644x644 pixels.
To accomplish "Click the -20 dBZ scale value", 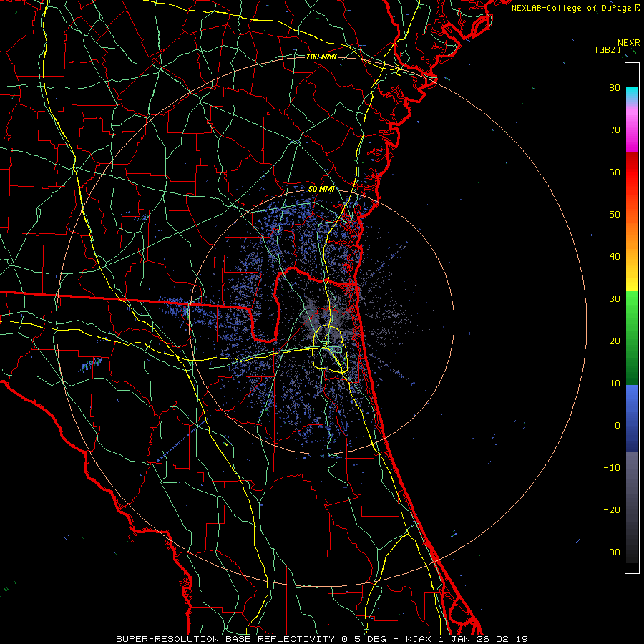I will [612, 509].
